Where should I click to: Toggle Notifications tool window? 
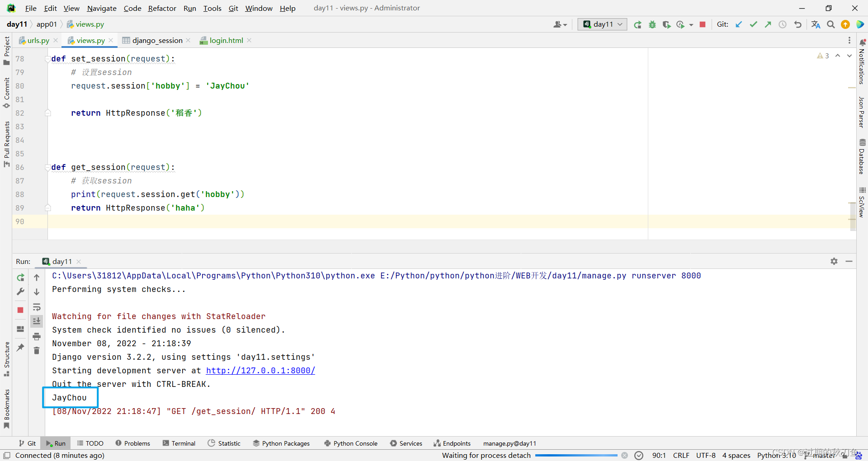coord(862,61)
